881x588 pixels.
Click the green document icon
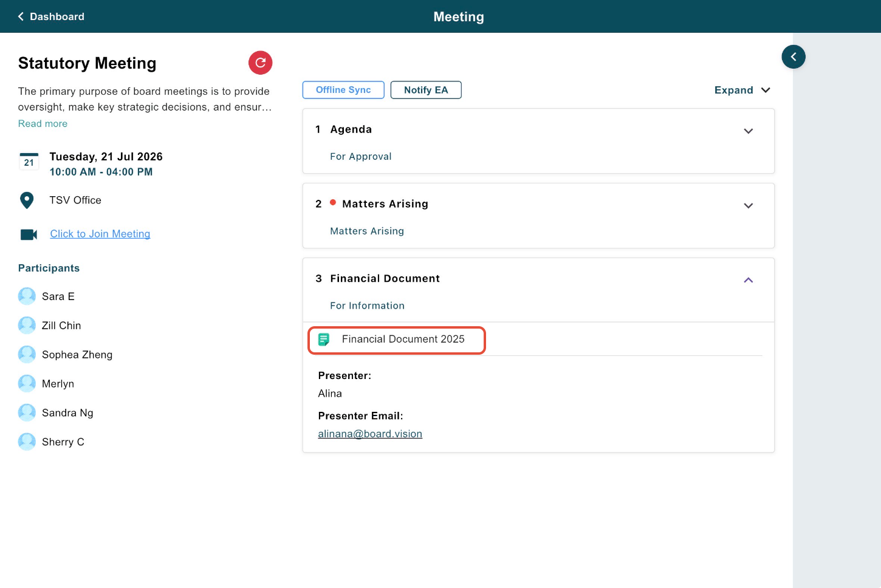(324, 340)
